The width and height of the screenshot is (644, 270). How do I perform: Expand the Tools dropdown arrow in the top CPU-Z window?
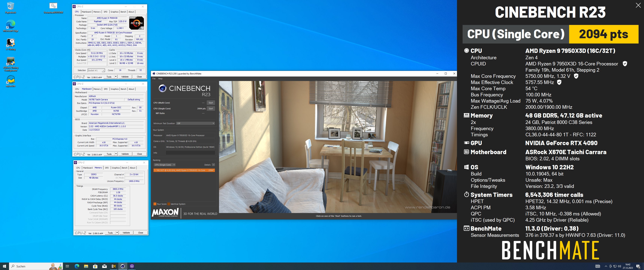click(x=116, y=77)
